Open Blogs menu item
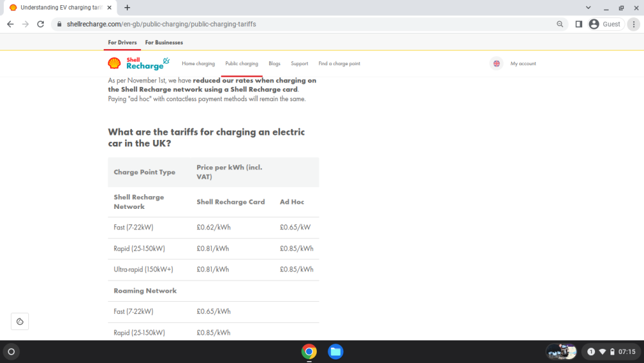Screen dimensions: 644x363 click(274, 64)
